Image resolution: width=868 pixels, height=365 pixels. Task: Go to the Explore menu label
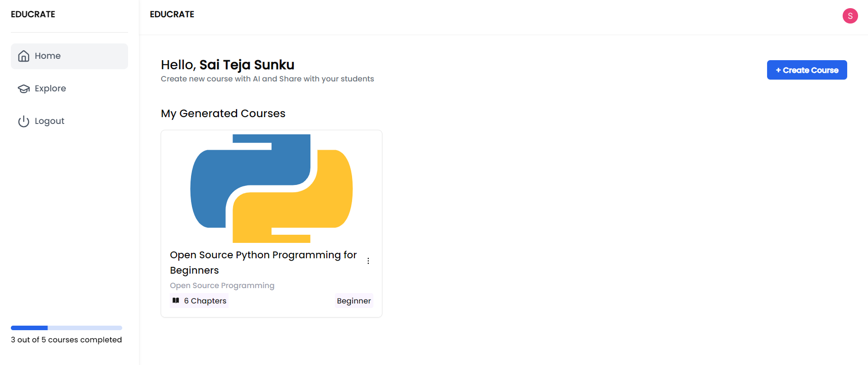[50, 89]
